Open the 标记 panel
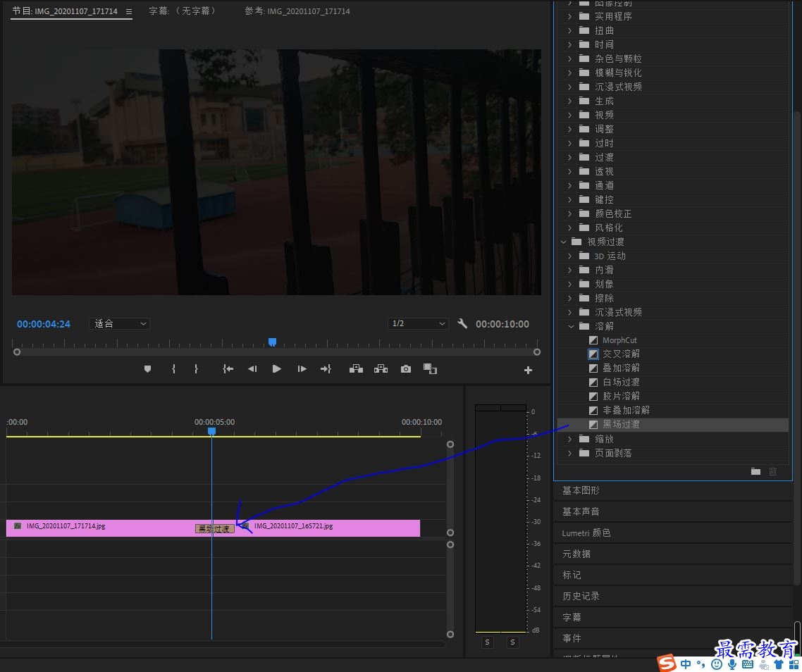This screenshot has width=802, height=672. click(572, 575)
